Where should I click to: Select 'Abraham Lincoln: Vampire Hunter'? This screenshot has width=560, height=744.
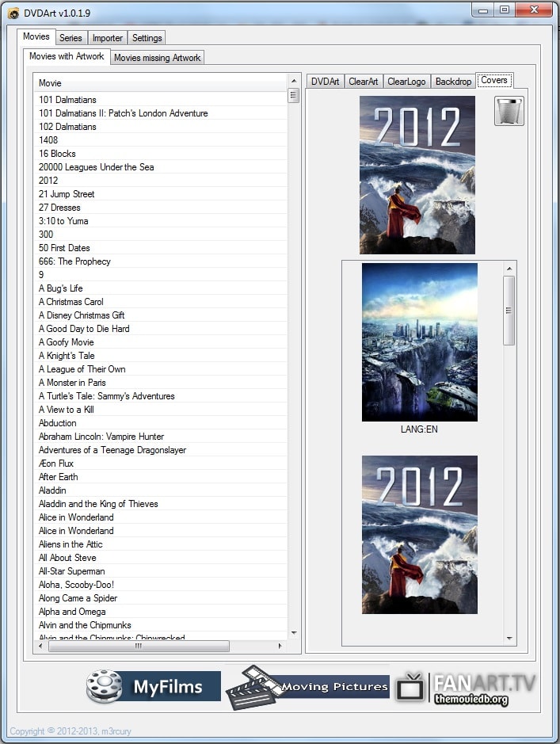click(x=160, y=437)
